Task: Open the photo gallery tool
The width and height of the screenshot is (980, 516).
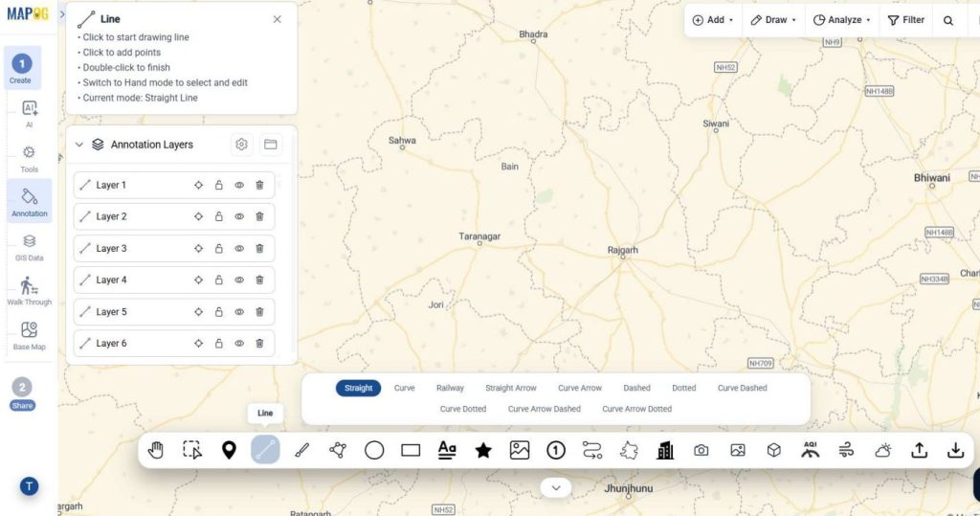Action: pyautogui.click(x=738, y=450)
